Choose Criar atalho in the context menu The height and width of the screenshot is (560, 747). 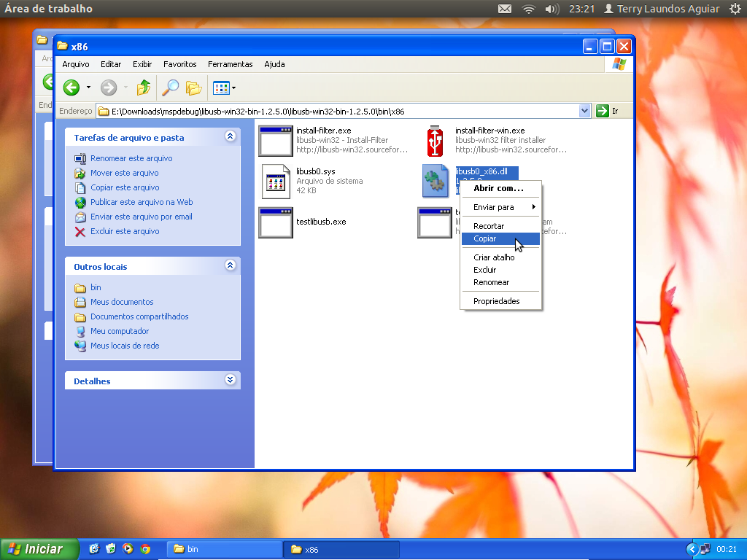pyautogui.click(x=500, y=257)
